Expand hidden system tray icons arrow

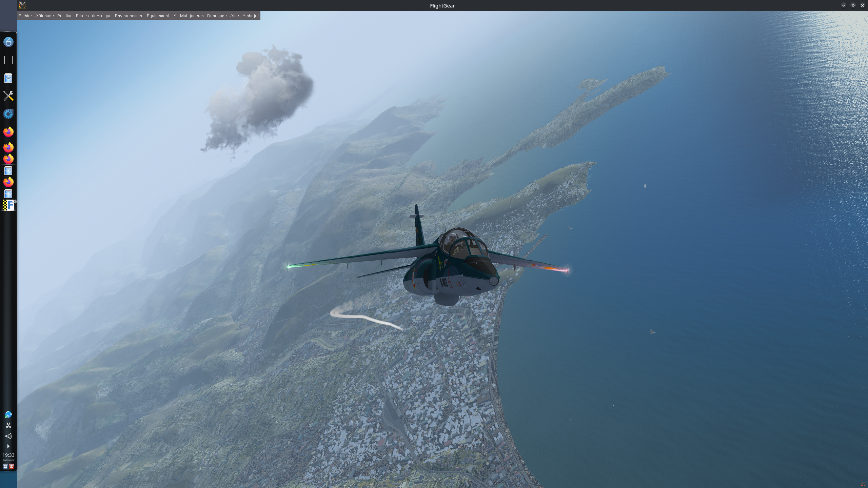8,446
